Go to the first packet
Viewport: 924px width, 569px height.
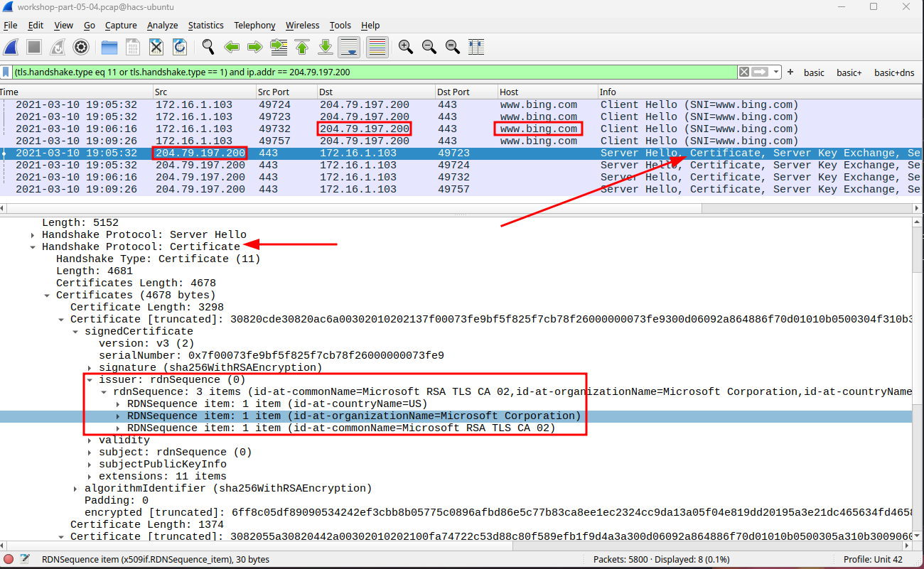[x=302, y=48]
